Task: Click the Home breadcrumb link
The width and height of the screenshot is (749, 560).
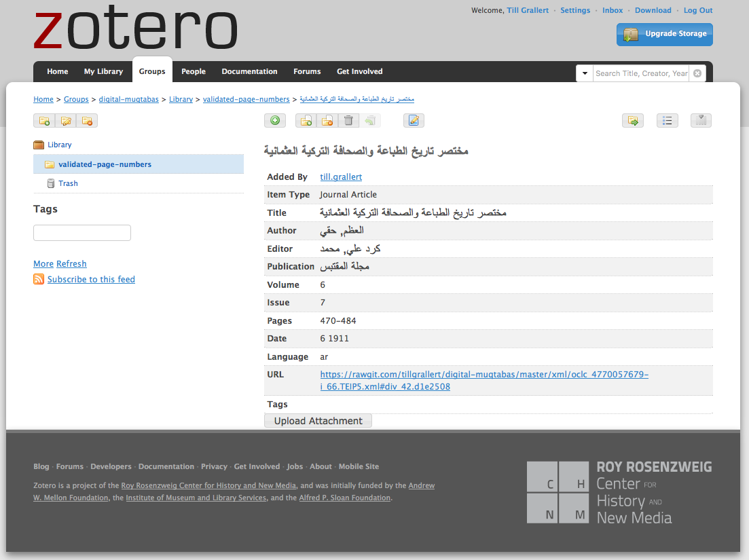Action: coord(43,99)
